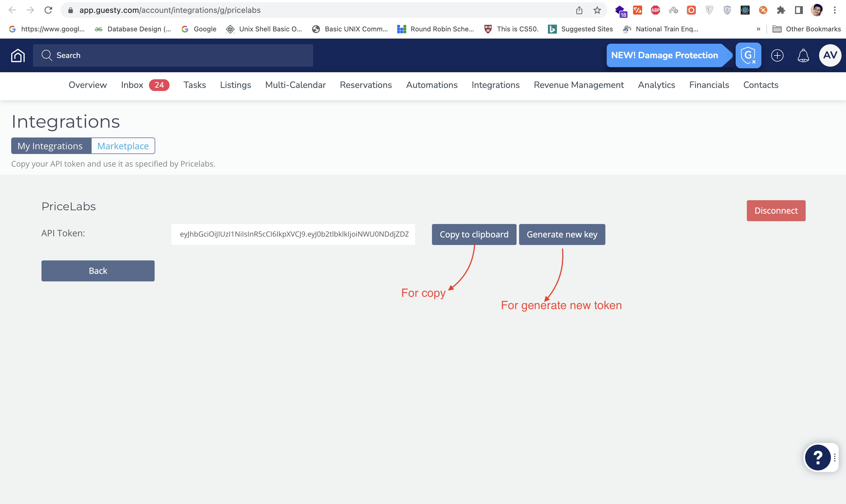Open Unix Shell Basic bookmark
The height and width of the screenshot is (504, 846).
pos(264,29)
